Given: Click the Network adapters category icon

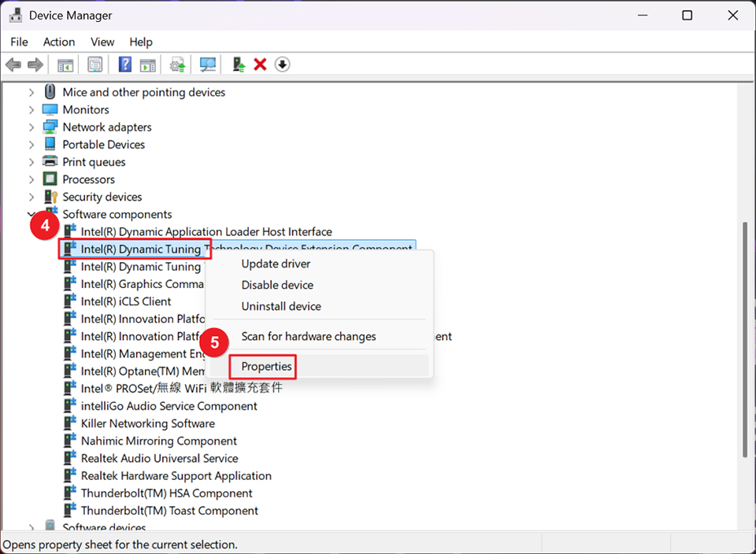Looking at the screenshot, I should click(50, 127).
